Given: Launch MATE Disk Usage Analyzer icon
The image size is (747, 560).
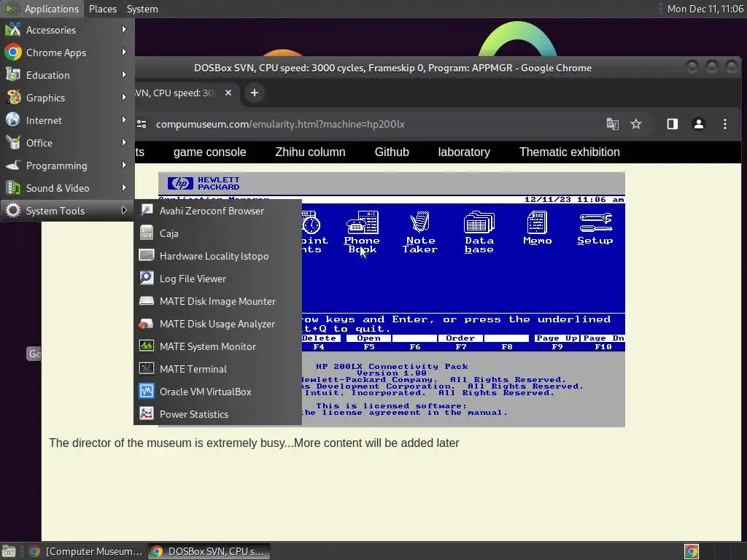Looking at the screenshot, I should [x=146, y=324].
